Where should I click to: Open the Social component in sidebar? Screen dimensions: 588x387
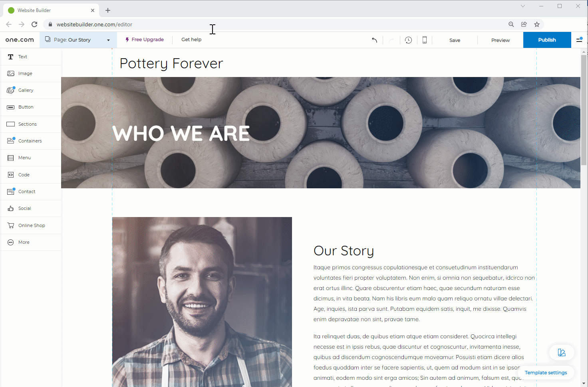pyautogui.click(x=24, y=208)
